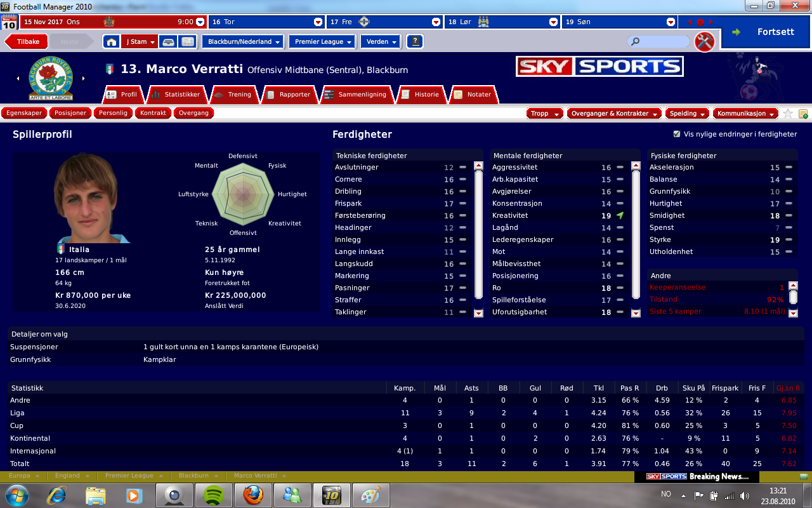812x508 pixels.
Task: Open the J Stam manager dropdown
Action: 140,42
